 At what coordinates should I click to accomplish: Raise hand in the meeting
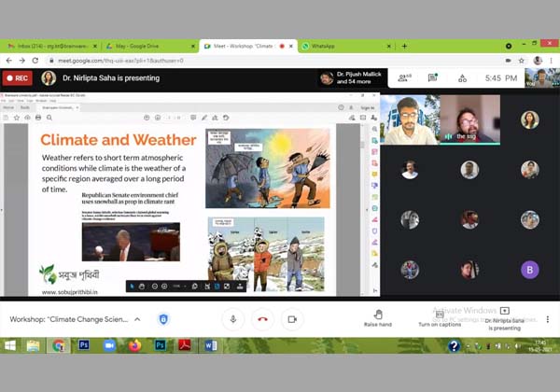pyautogui.click(x=377, y=318)
